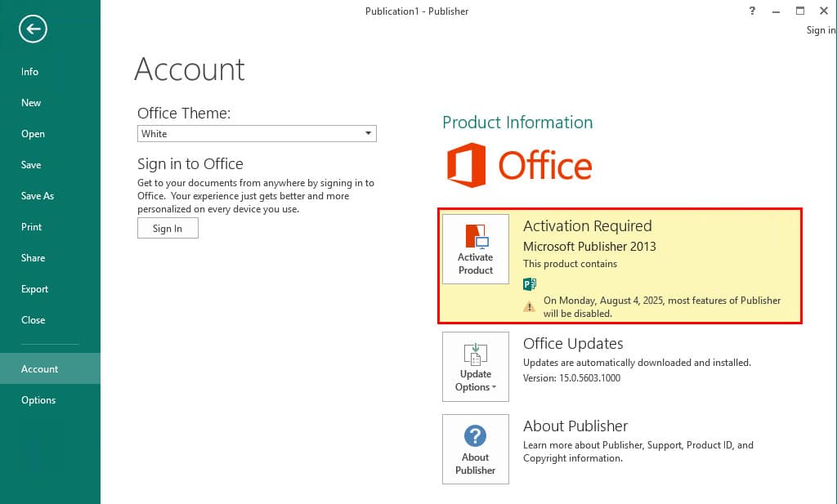This screenshot has height=504, width=837.
Task: Click Sign in link at top right
Action: (821, 30)
